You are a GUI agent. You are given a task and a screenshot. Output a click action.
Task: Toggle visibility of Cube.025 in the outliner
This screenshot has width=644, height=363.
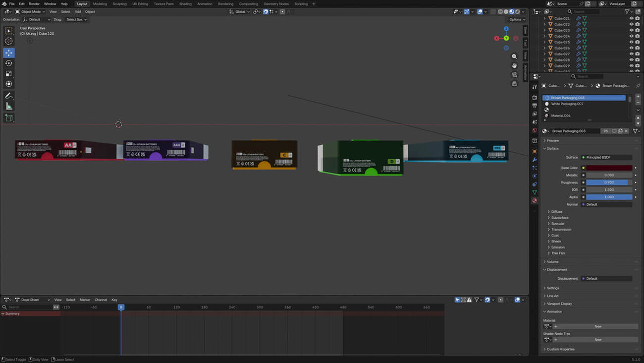click(x=631, y=42)
